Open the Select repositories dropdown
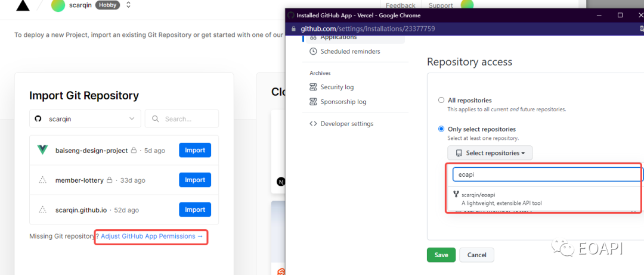 (x=490, y=153)
